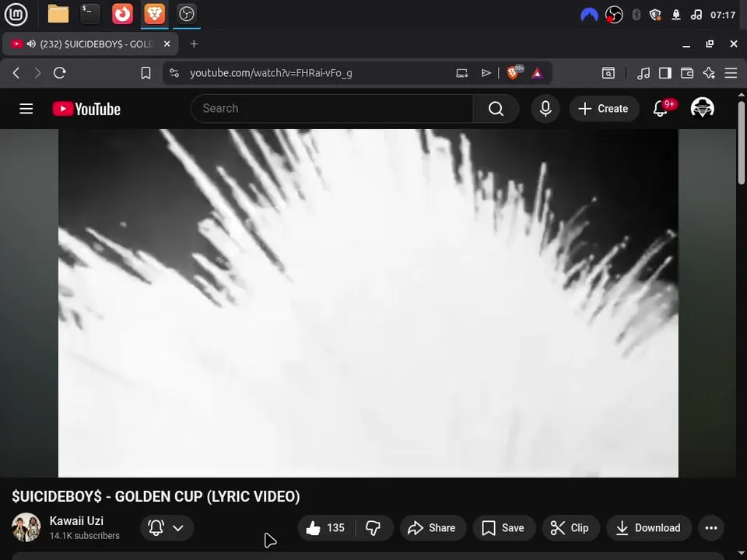
Task: Create a Clip of the video
Action: pos(570,527)
